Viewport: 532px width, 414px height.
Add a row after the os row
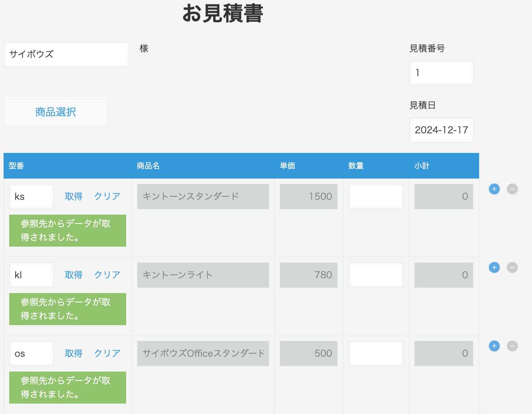pos(494,346)
